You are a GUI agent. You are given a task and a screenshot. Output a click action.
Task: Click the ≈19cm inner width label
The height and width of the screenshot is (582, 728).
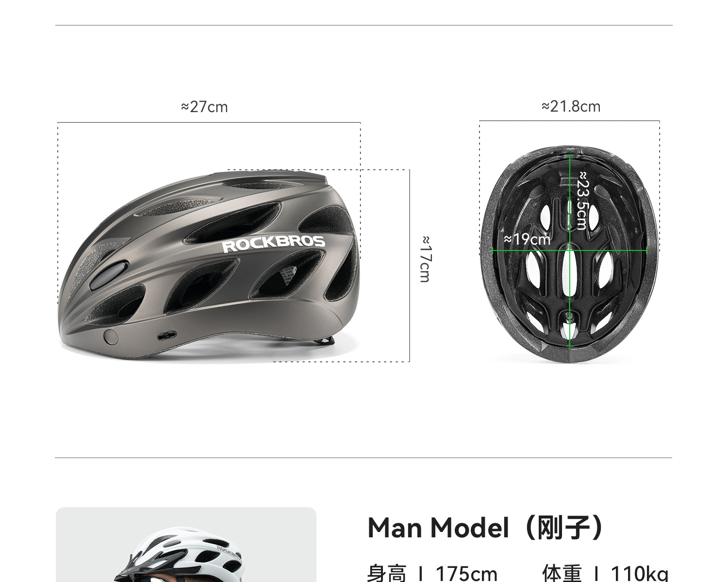[528, 239]
